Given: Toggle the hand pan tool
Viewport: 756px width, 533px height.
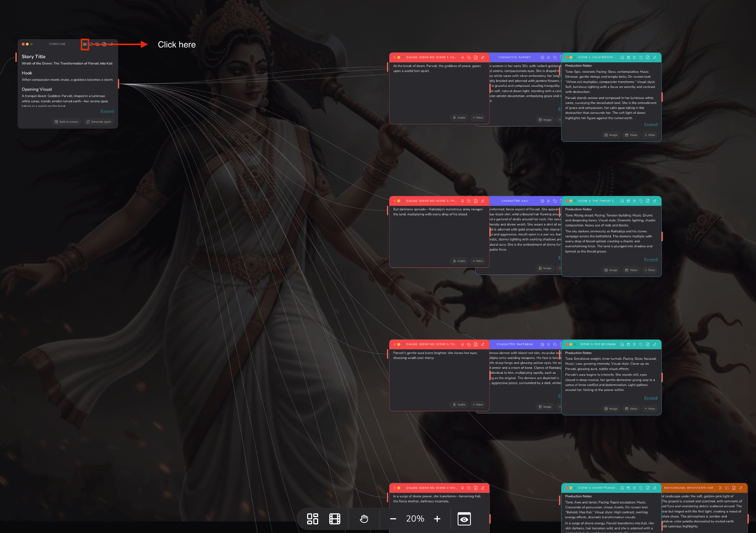Looking at the screenshot, I should click(364, 519).
